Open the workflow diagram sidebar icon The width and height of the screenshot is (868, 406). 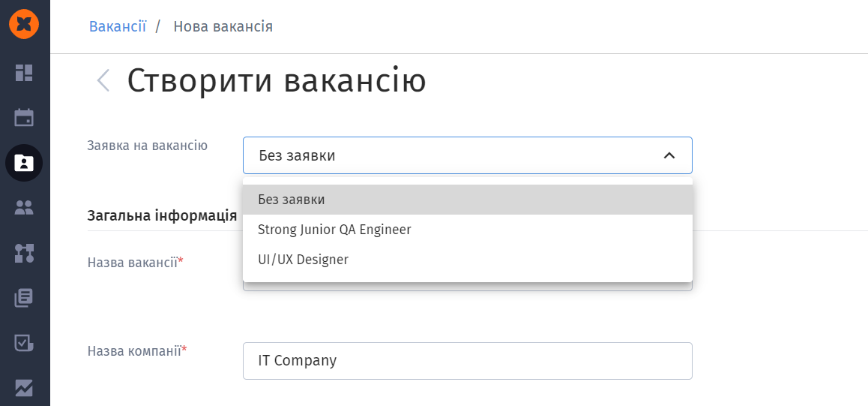click(24, 253)
